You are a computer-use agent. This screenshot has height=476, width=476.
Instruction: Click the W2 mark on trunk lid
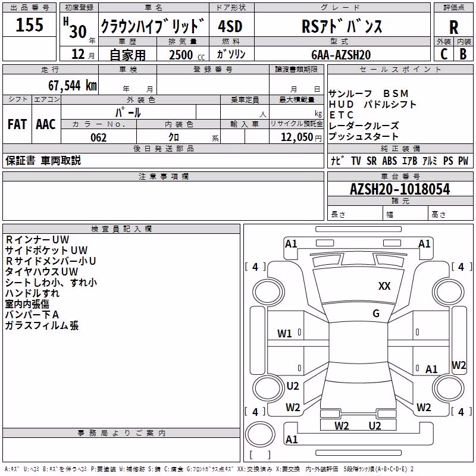coord(342,426)
